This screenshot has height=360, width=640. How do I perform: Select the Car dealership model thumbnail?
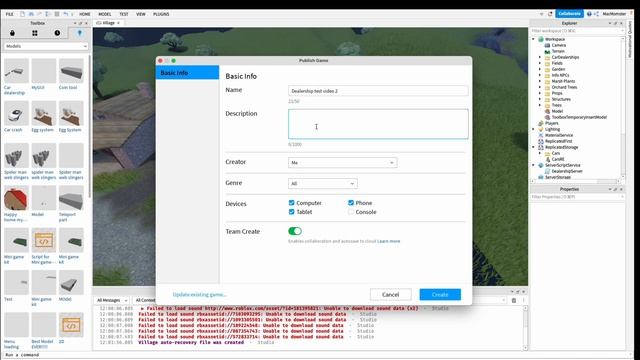(x=16, y=71)
